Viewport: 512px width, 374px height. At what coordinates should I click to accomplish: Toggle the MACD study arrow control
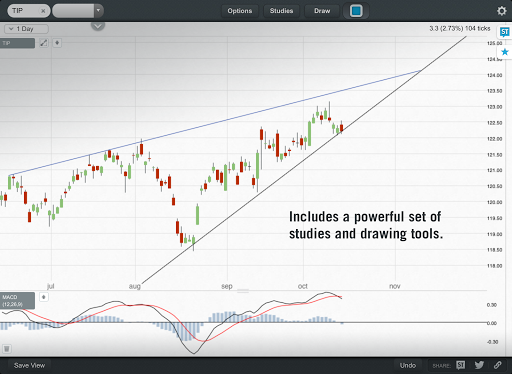[44, 297]
